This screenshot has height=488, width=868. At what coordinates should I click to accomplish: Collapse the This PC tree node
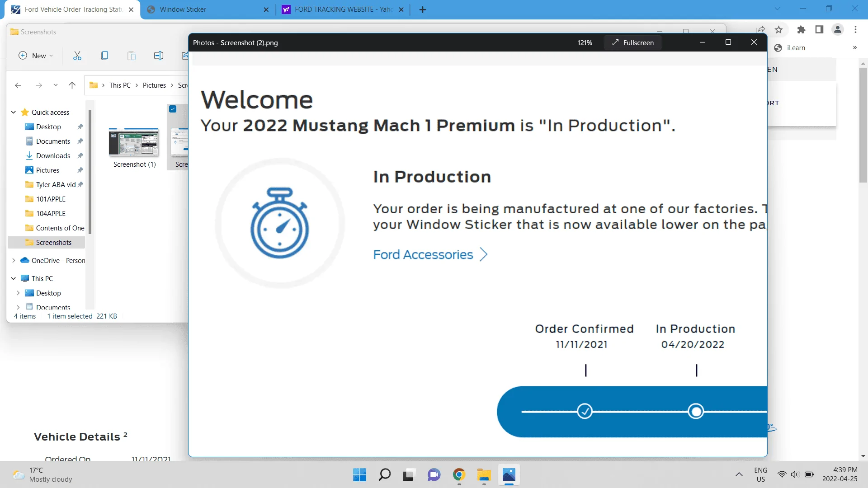click(14, 278)
